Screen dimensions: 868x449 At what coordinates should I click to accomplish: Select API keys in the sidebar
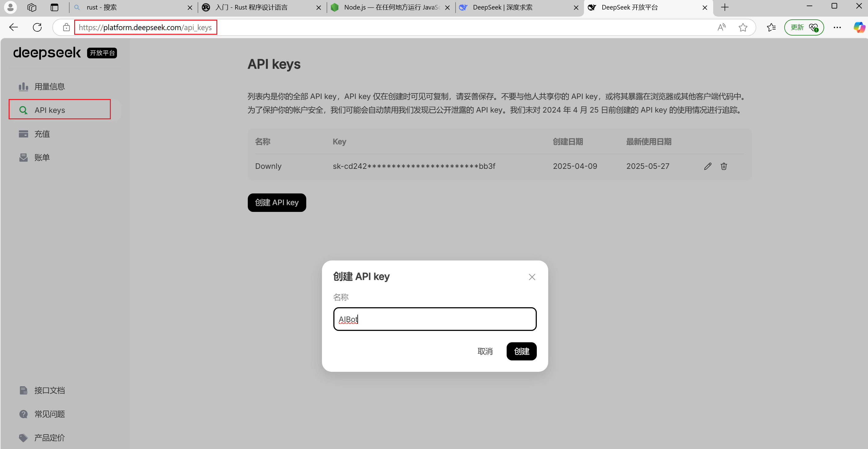click(x=65, y=110)
